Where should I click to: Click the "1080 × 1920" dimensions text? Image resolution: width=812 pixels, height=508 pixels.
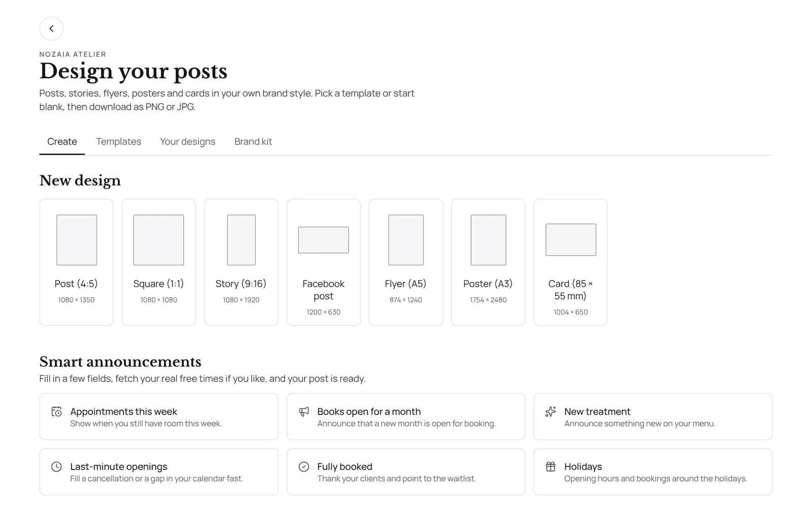(x=241, y=300)
